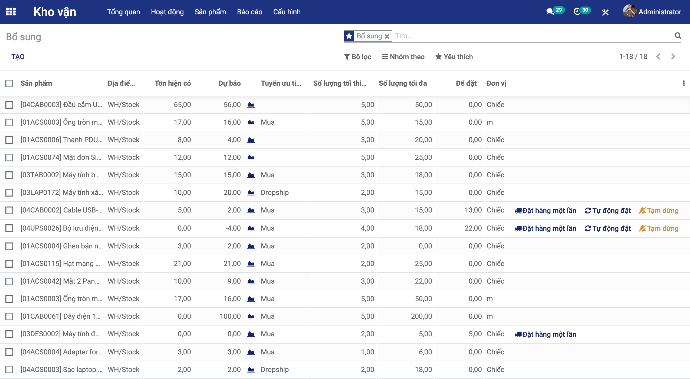Image resolution: width=690 pixels, height=379 pixels.
Task: Sort by Dự báo column header
Action: point(230,83)
